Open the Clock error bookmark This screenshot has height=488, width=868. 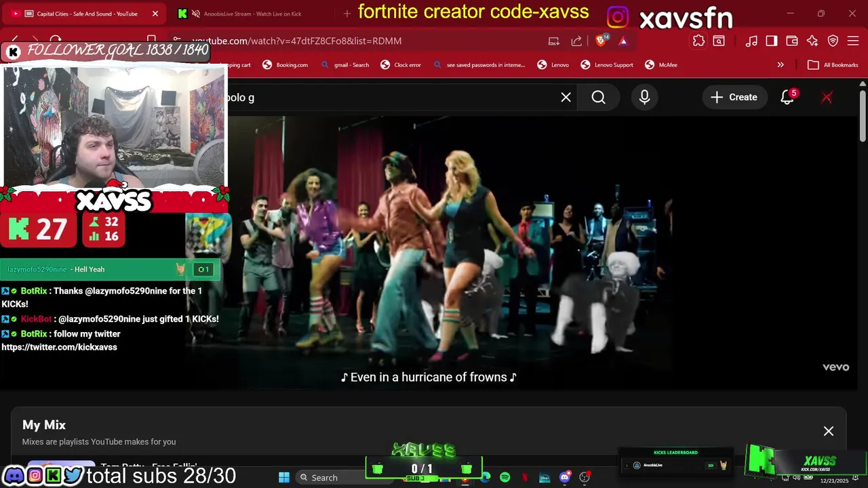401,65
